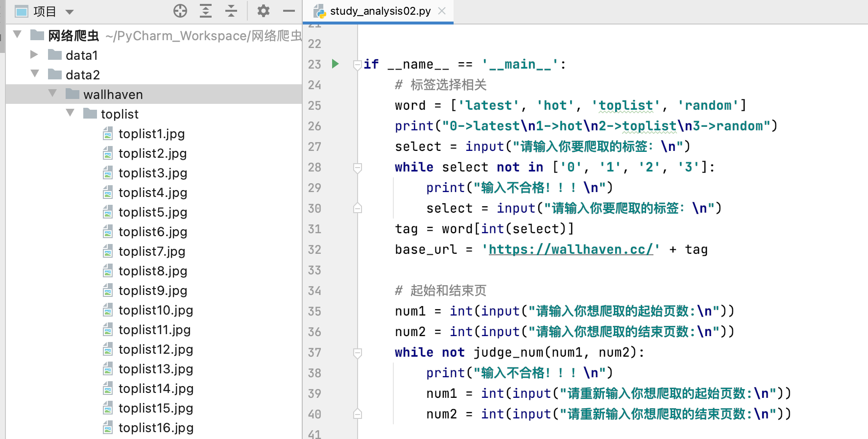The width and height of the screenshot is (868, 439).
Task: Click 'num2' assignment at line 36
Action: (410, 332)
